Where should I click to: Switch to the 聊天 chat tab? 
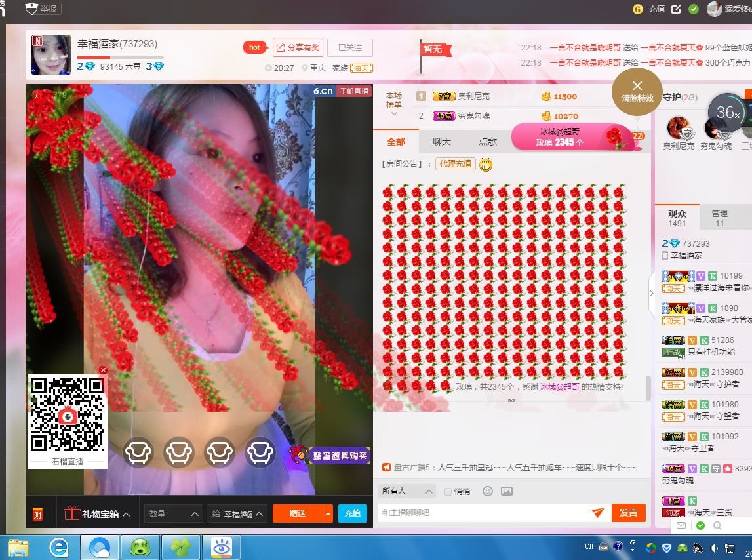pos(441,141)
